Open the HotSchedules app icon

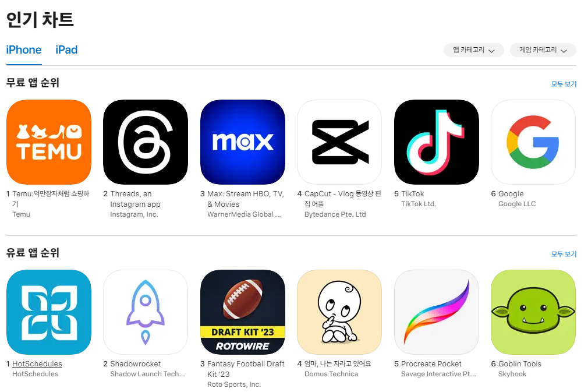(49, 312)
